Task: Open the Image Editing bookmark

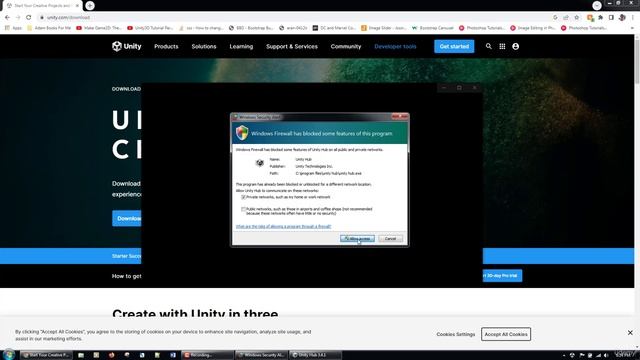Action: [x=534, y=28]
